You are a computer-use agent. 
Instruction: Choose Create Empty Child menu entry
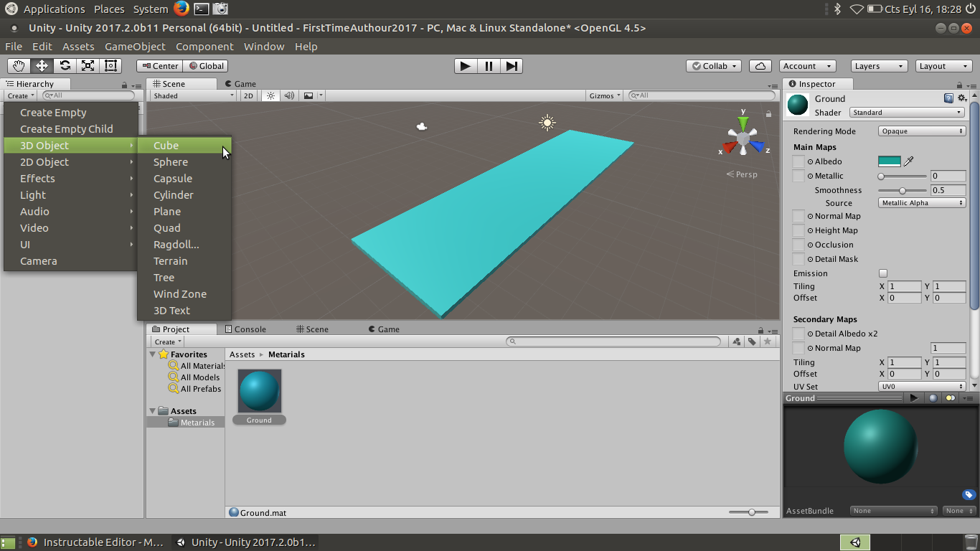pyautogui.click(x=70, y=129)
